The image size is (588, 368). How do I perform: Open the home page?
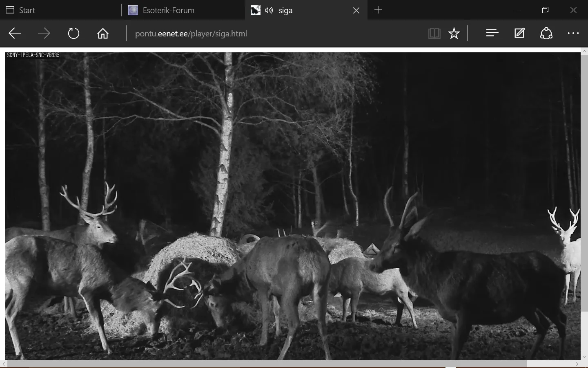(x=103, y=34)
